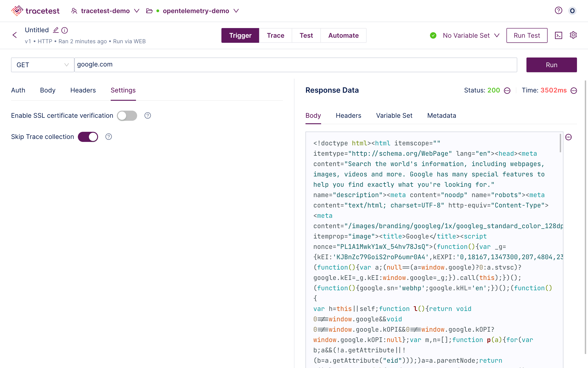Open the test settings gear icon
Viewport: 588px width, 368px height.
click(573, 35)
